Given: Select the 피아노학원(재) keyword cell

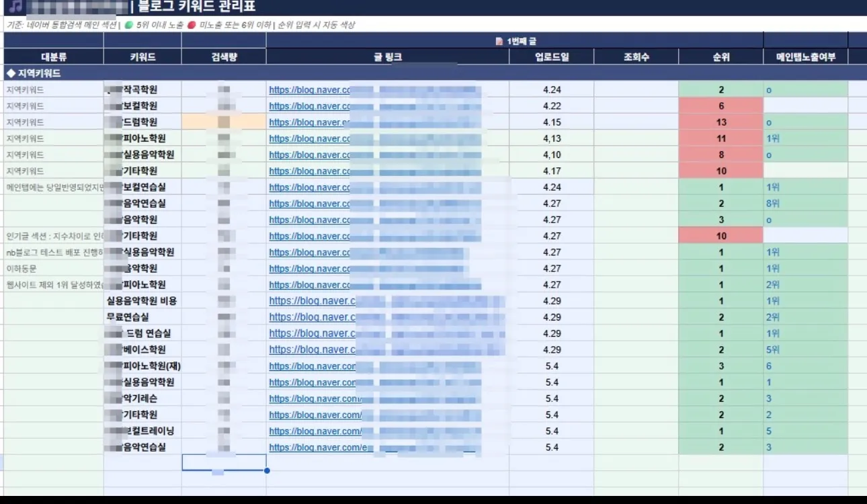Looking at the screenshot, I should tap(142, 366).
